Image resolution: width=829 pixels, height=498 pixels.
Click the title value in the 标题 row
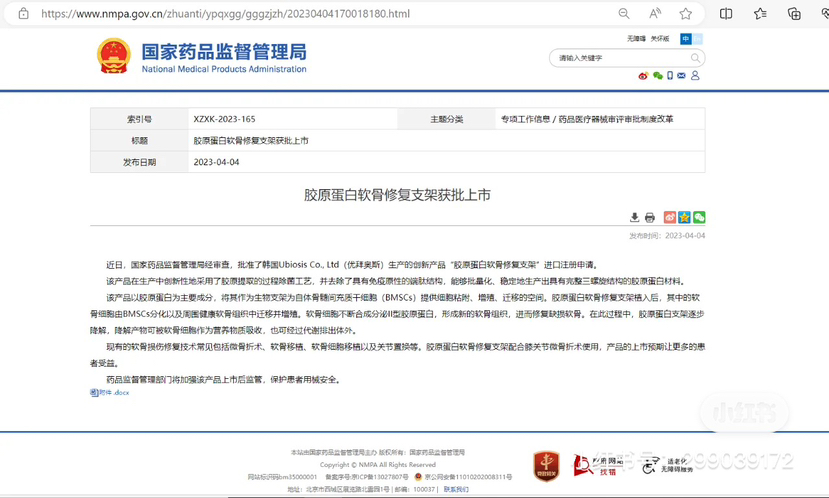click(251, 141)
